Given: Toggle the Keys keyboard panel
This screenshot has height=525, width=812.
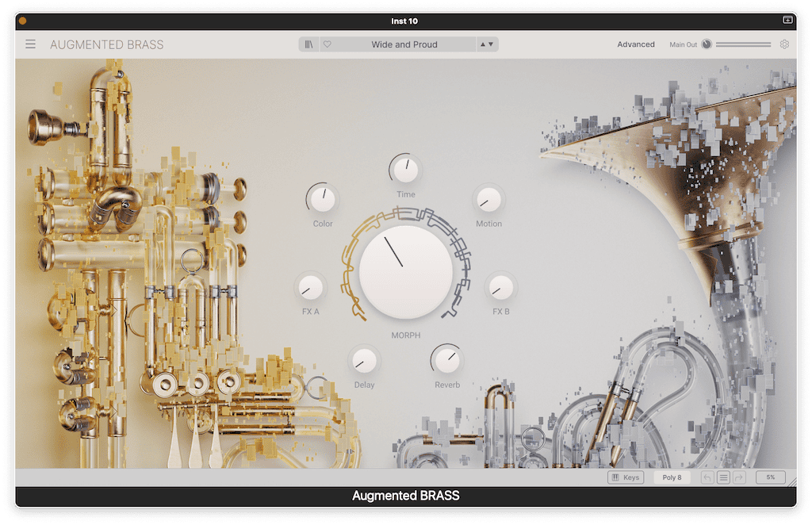Looking at the screenshot, I should point(626,477).
